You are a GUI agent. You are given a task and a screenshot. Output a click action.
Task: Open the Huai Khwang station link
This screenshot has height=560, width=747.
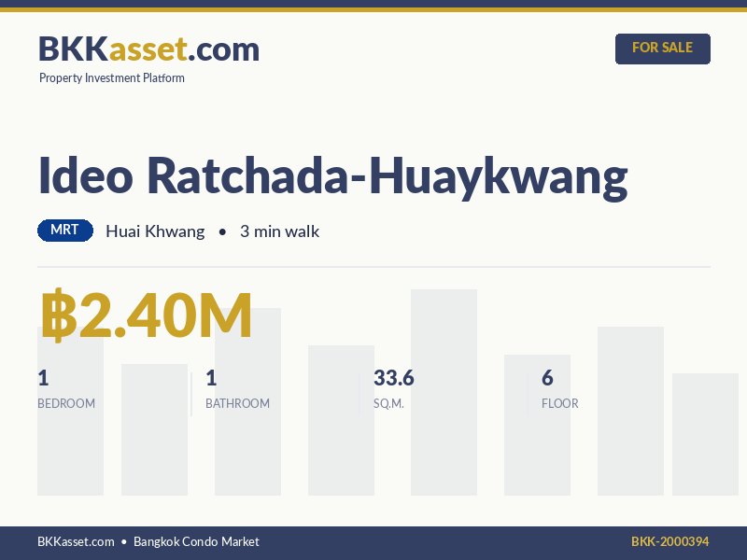coord(155,231)
